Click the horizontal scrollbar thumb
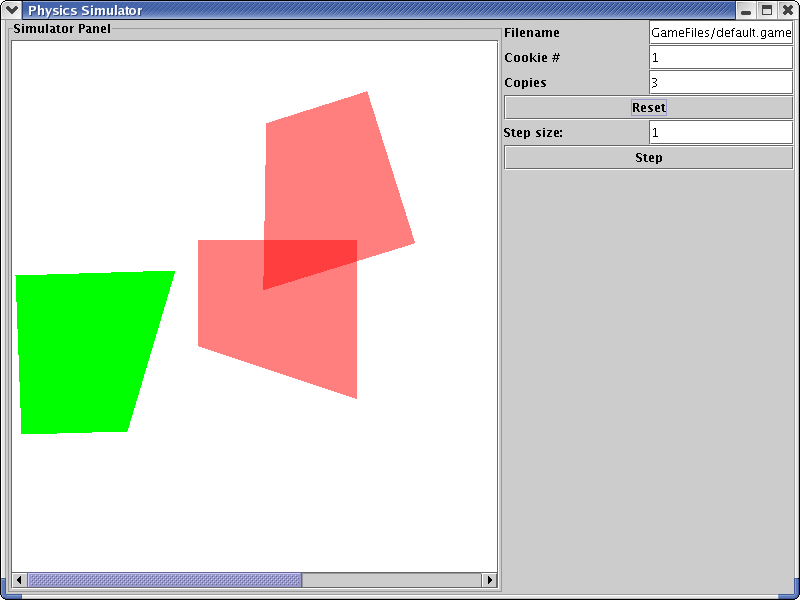The height and width of the screenshot is (600, 800). [164, 580]
